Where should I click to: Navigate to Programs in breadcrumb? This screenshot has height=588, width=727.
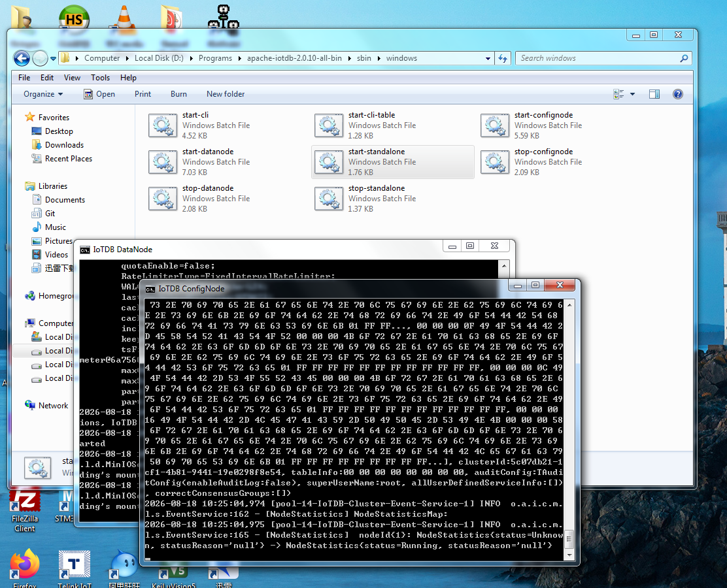pos(215,58)
